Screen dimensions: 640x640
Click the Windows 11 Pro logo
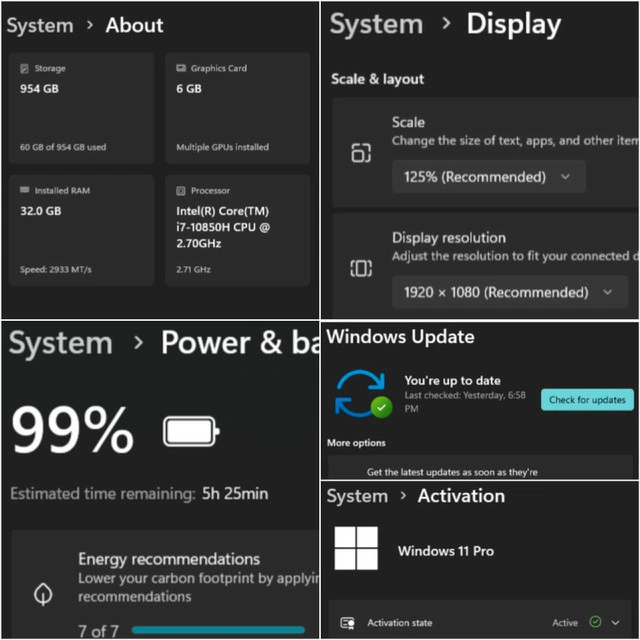point(356,548)
